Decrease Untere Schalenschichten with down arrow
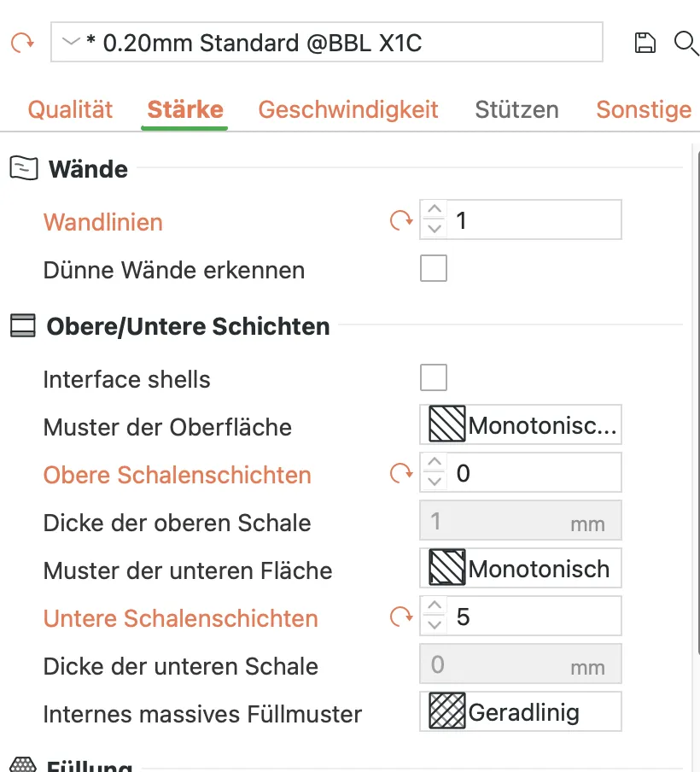The image size is (700, 772). coord(435,625)
